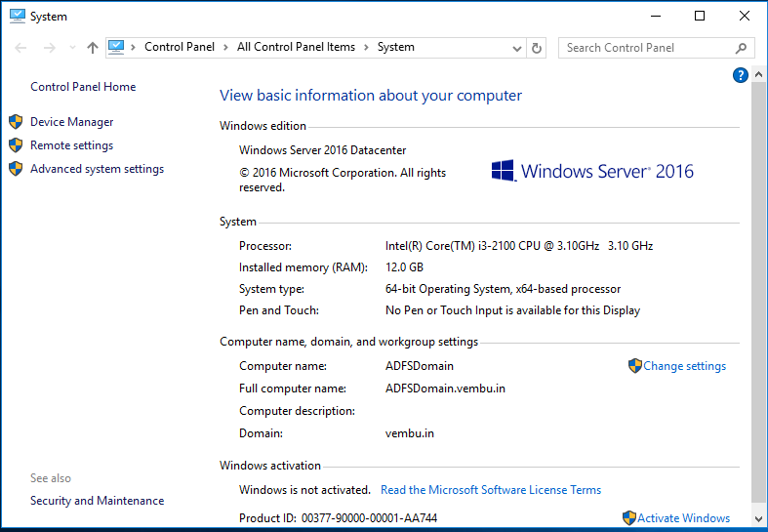Open Control Panel Home
This screenshot has width=768, height=532.
pos(83,87)
